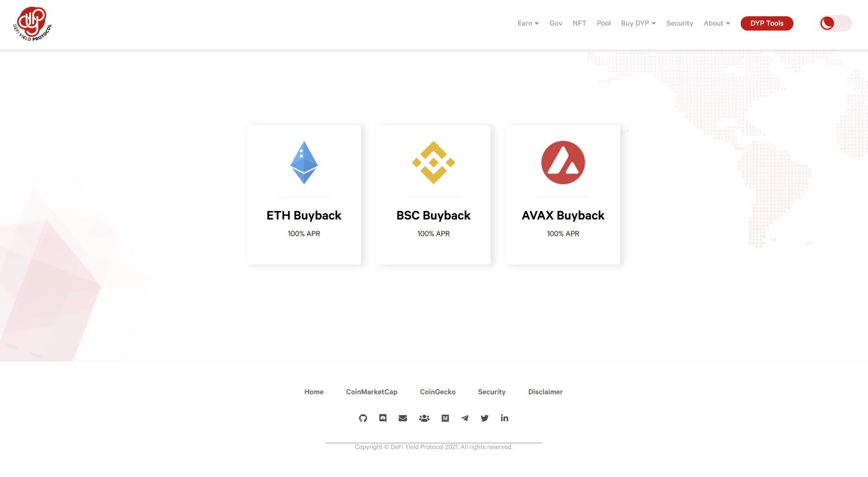The width and height of the screenshot is (868, 477).
Task: Visit the CoinMarketCap footer link
Action: pos(371,392)
